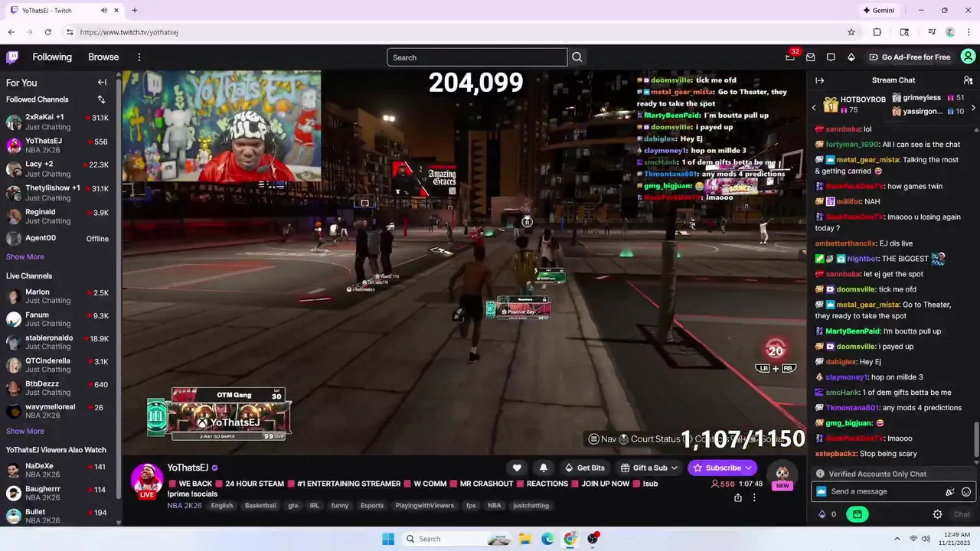
Task: Reload the page in Chrome
Action: click(x=47, y=32)
